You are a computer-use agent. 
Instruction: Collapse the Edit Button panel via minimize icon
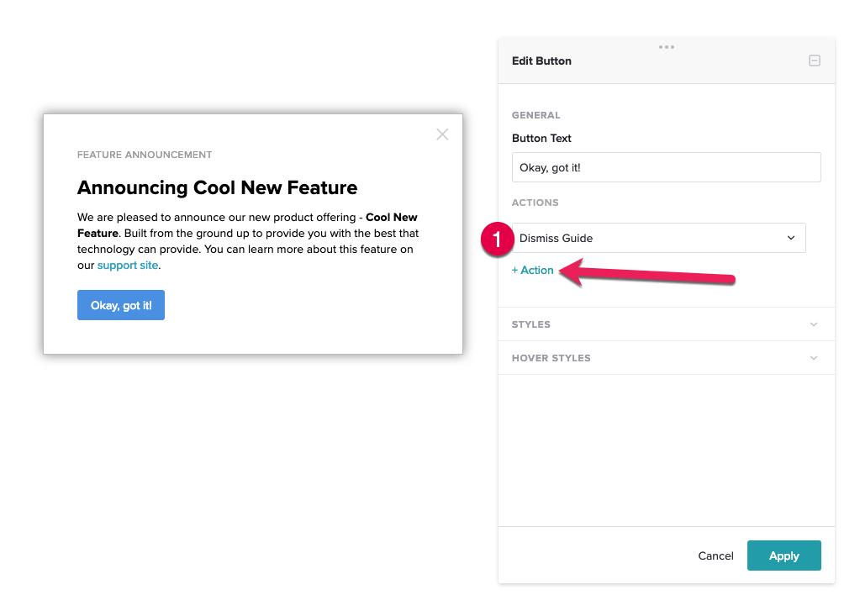(815, 61)
